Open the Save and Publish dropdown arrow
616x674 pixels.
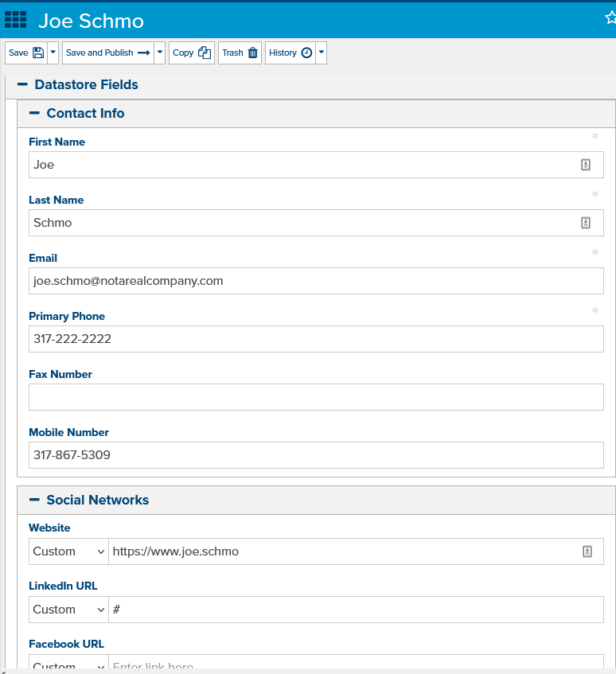click(159, 53)
